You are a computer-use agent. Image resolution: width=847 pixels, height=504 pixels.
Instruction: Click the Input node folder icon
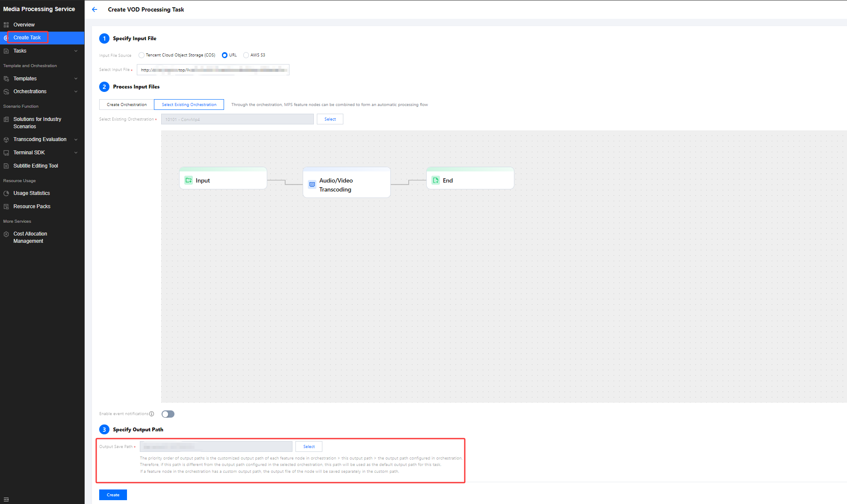click(189, 180)
